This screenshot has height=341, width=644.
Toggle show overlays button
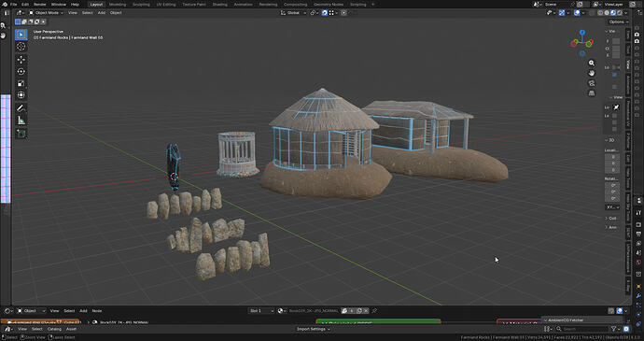coord(577,13)
